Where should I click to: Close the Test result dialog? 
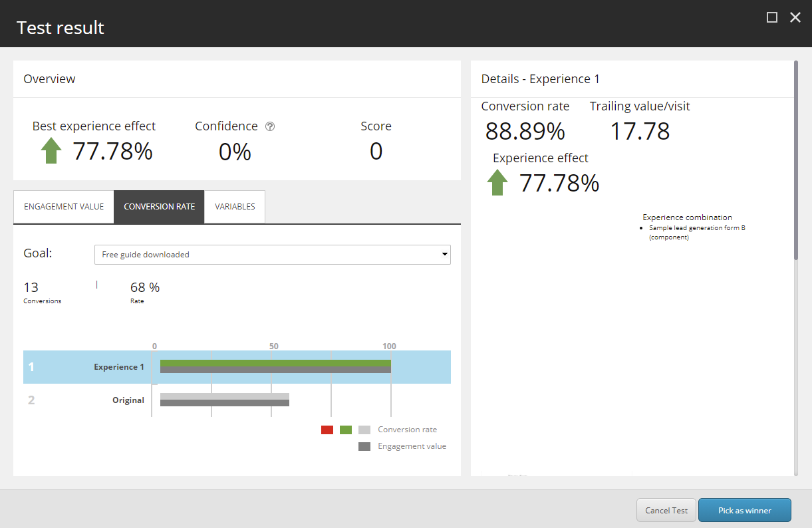pyautogui.click(x=795, y=17)
